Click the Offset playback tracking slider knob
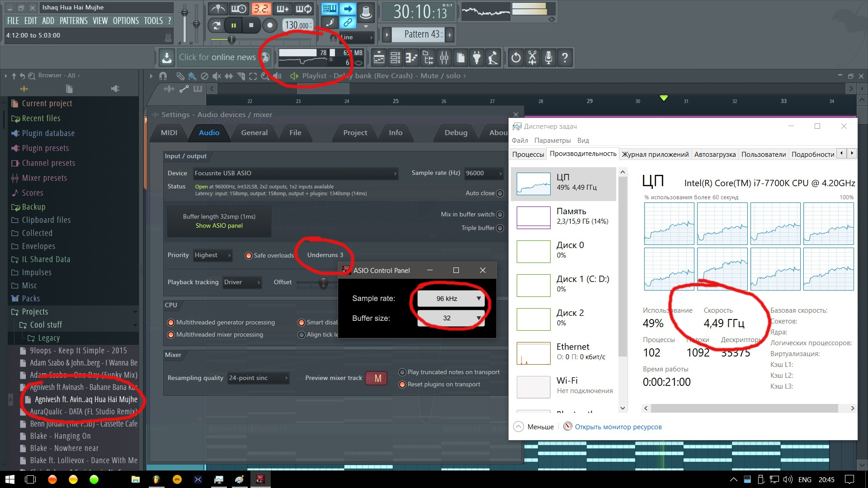This screenshot has height=488, width=868. (323, 283)
